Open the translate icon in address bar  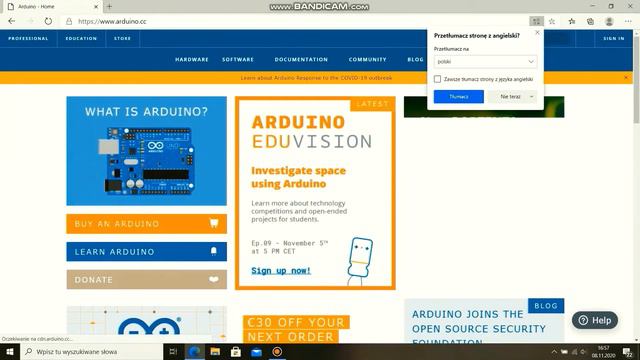click(x=536, y=21)
